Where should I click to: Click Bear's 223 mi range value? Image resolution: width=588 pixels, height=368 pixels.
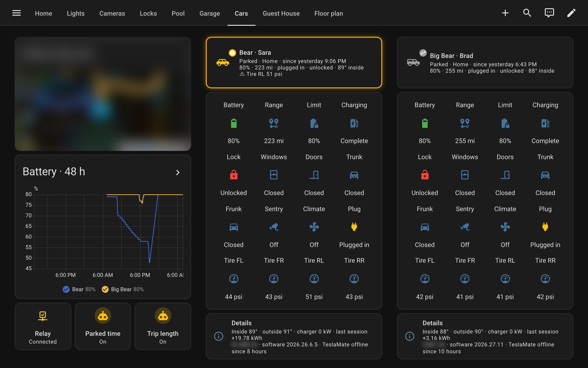274,141
